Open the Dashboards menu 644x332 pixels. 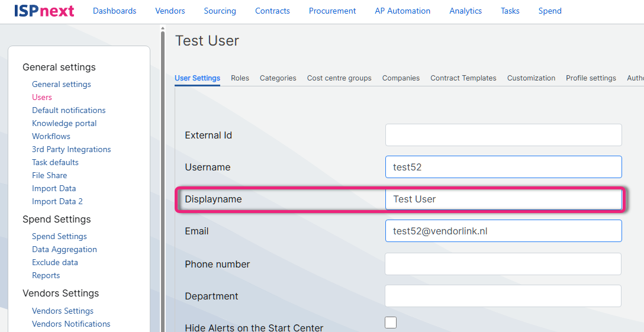point(114,11)
